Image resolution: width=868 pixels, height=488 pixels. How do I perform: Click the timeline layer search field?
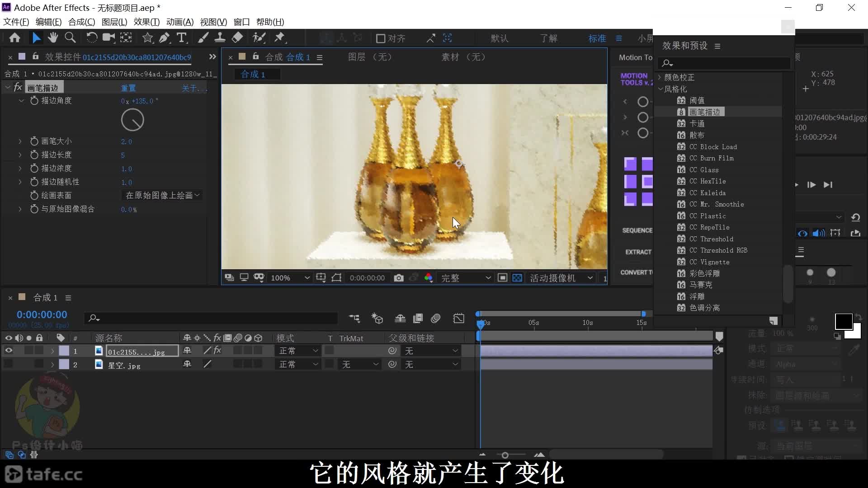(211, 318)
